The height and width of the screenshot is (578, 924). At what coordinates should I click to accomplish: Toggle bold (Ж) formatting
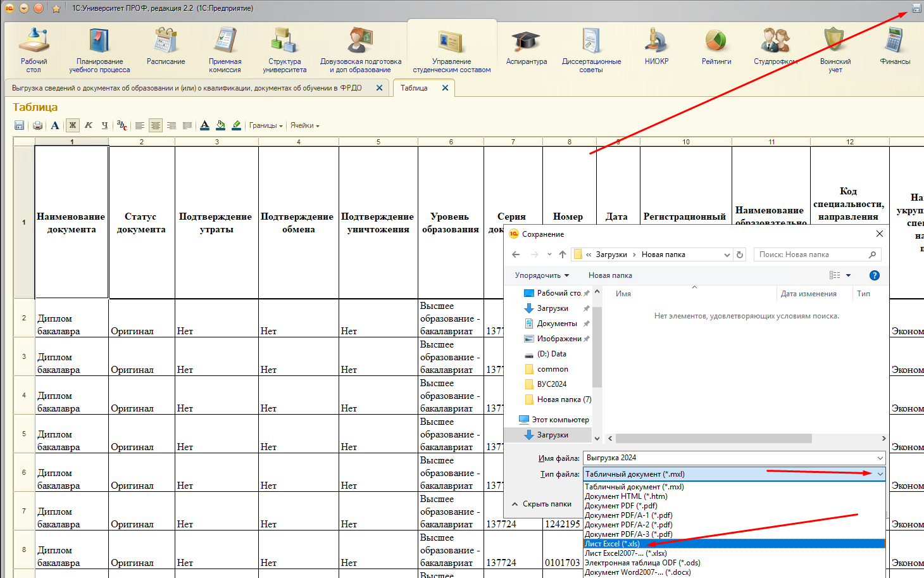coord(73,125)
